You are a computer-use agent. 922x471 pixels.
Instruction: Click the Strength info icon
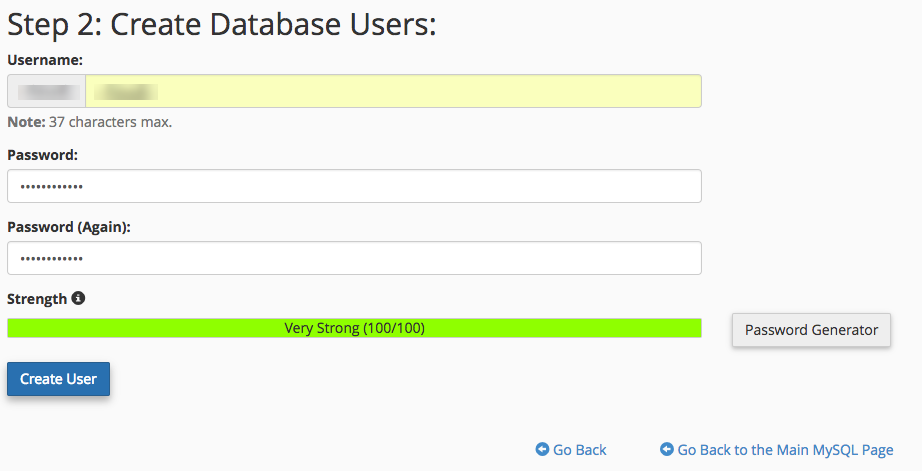(x=78, y=298)
